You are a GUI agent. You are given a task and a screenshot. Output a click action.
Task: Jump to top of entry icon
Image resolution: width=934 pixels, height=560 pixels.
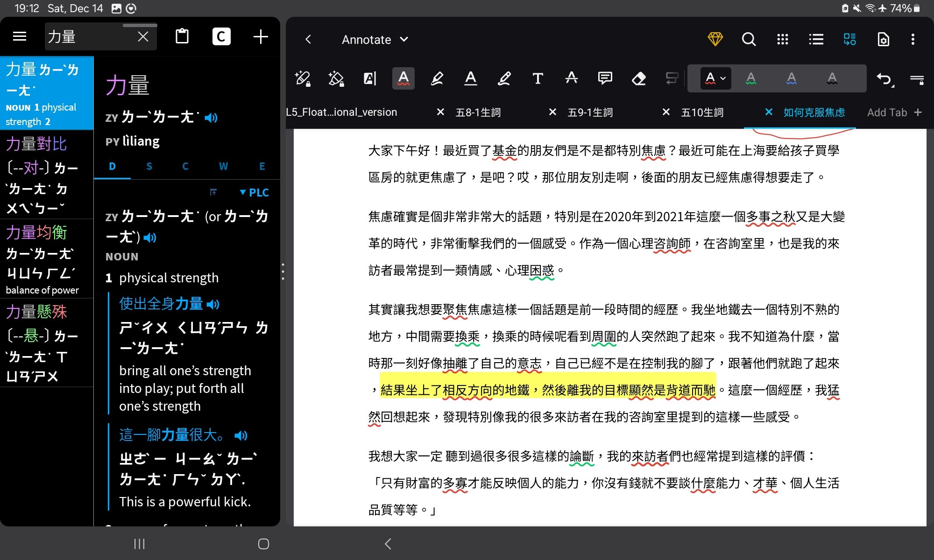pyautogui.click(x=213, y=192)
